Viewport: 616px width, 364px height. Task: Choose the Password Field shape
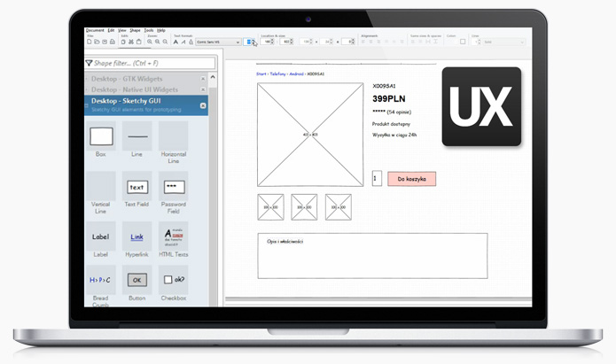(173, 187)
